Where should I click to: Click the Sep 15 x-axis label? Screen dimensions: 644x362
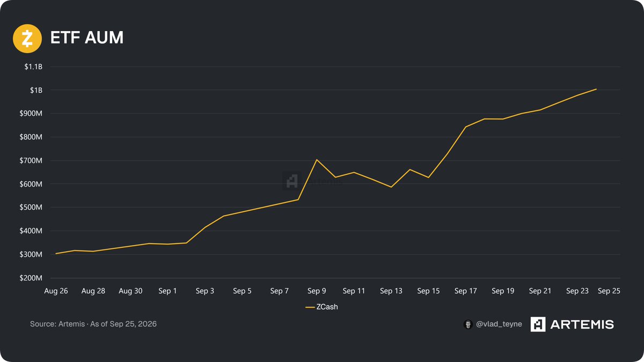pyautogui.click(x=428, y=291)
